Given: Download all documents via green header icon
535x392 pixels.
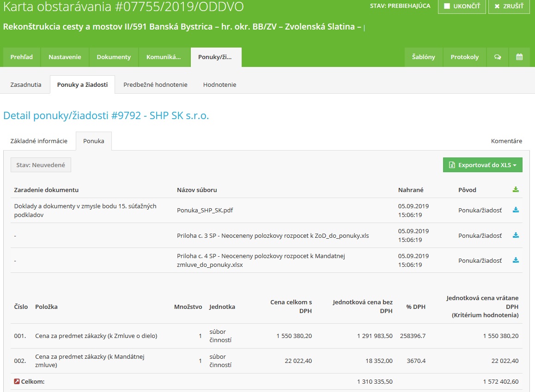Looking at the screenshot, I should coord(516,190).
